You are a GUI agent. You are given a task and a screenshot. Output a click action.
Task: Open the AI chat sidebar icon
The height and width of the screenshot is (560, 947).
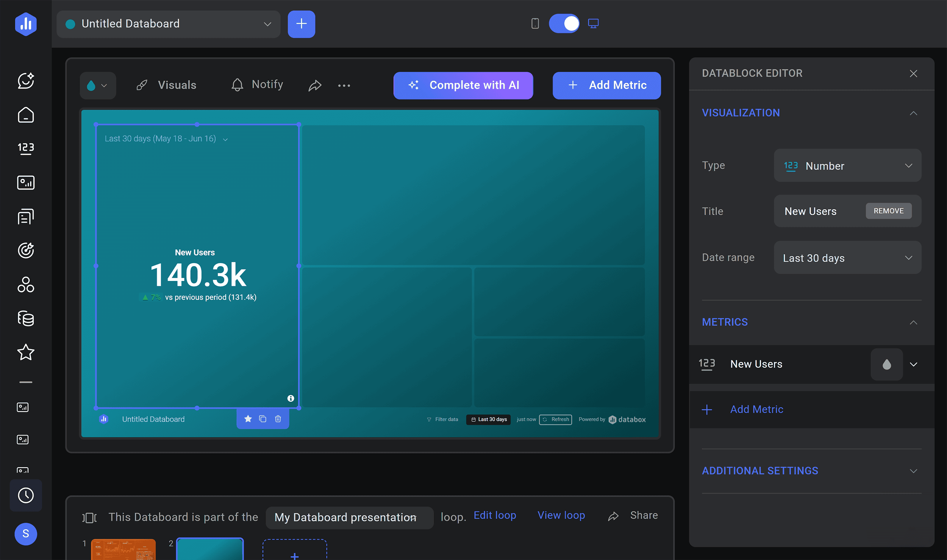26,81
